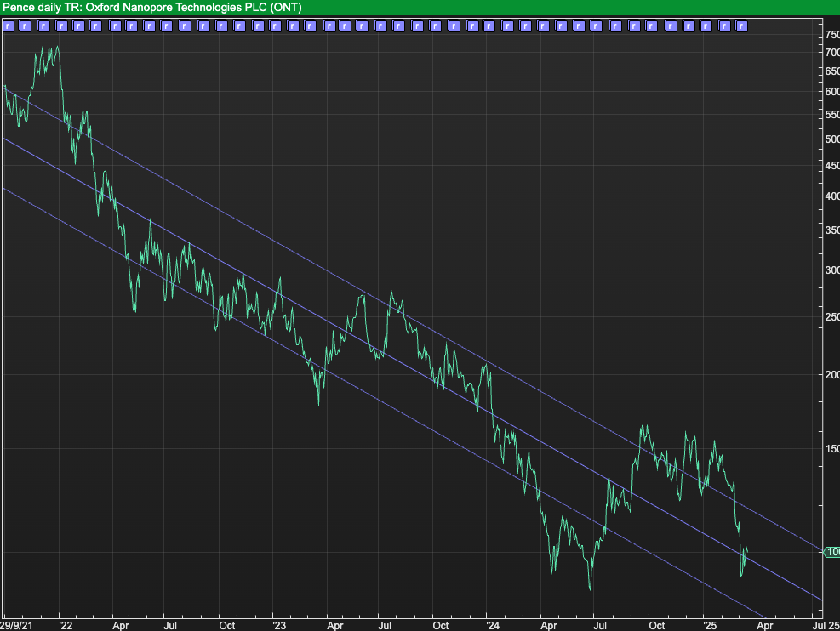The width and height of the screenshot is (840, 631).
Task: Open the rightmost news flag icon
Action: (742, 26)
